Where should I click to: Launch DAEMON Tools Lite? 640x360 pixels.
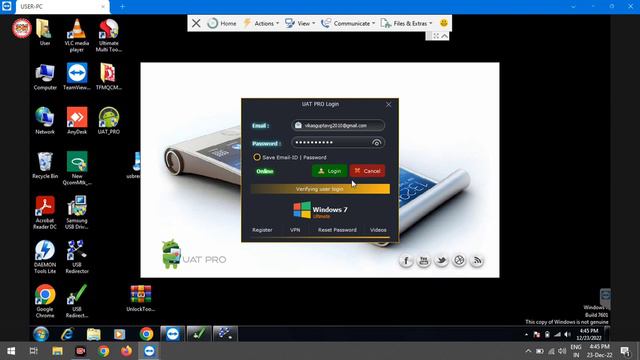point(45,257)
